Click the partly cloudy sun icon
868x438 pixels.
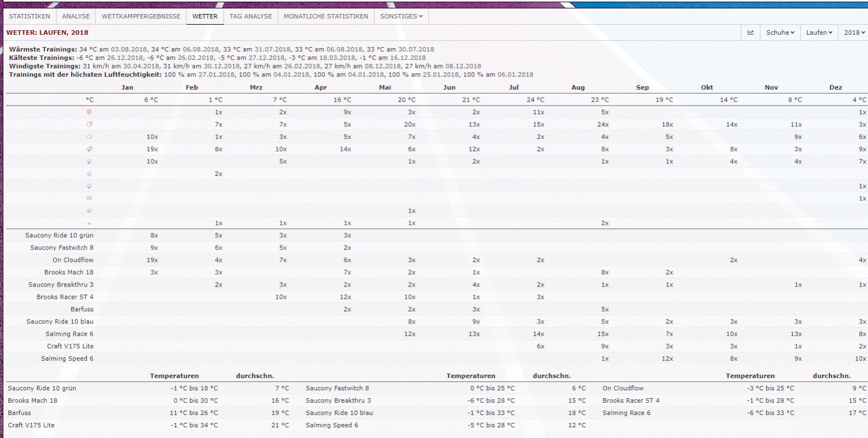(x=89, y=124)
